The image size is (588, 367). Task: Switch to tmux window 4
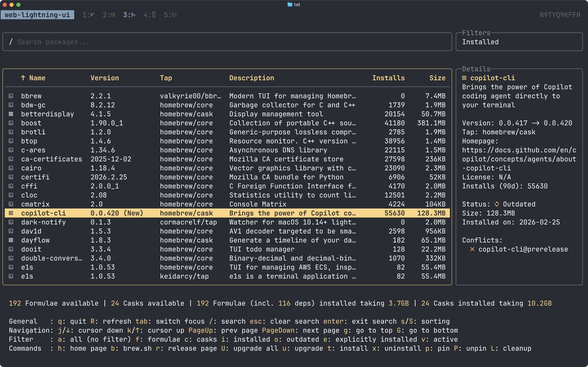pos(149,15)
